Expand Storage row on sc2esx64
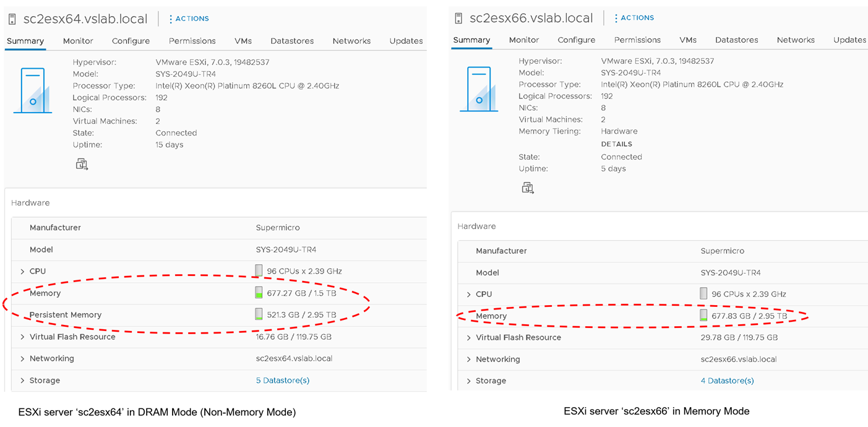The height and width of the screenshot is (427, 868). [x=22, y=381]
